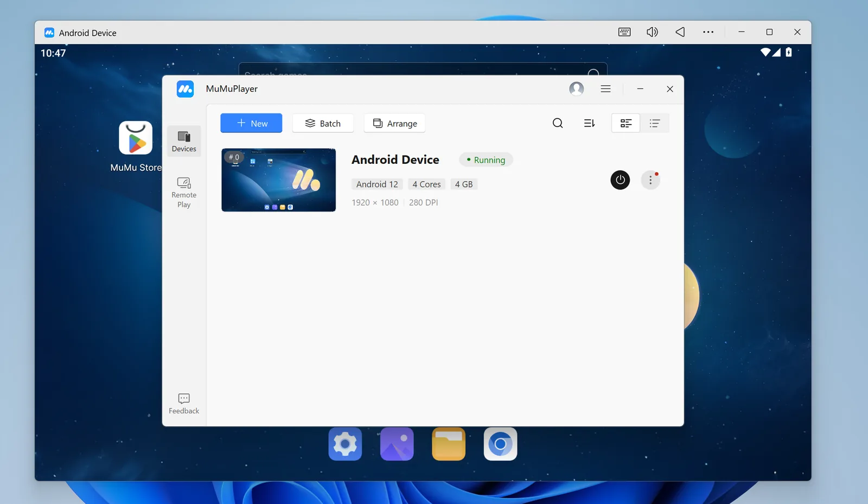Click the 1920 × 1080 resolution text
This screenshot has width=868, height=504.
(x=375, y=202)
